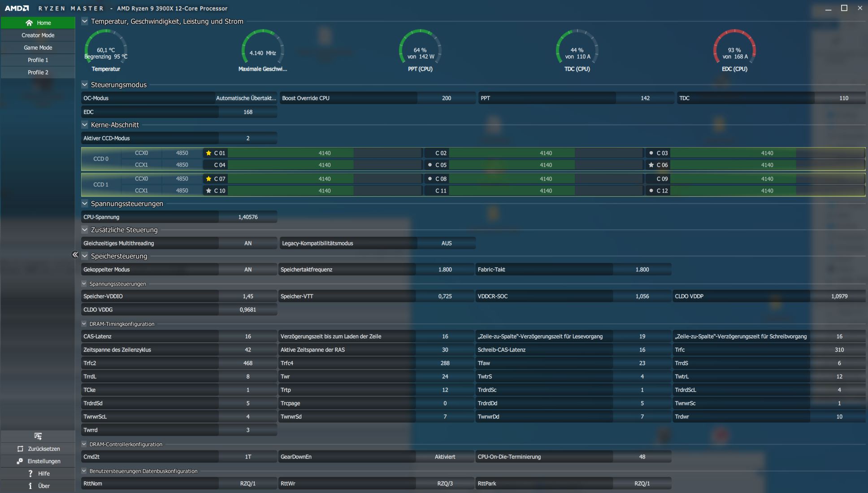The width and height of the screenshot is (868, 493).
Task: Switch to Creator Mode tab
Action: 38,35
